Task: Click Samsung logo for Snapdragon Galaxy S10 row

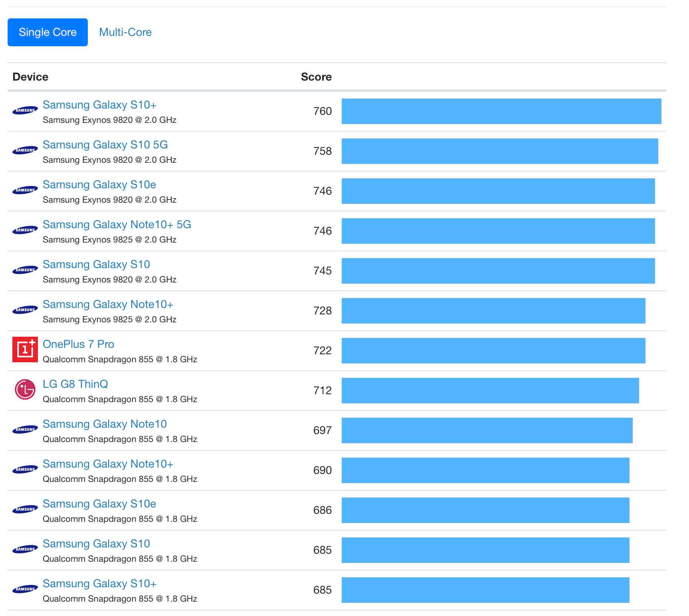Action: click(x=25, y=549)
